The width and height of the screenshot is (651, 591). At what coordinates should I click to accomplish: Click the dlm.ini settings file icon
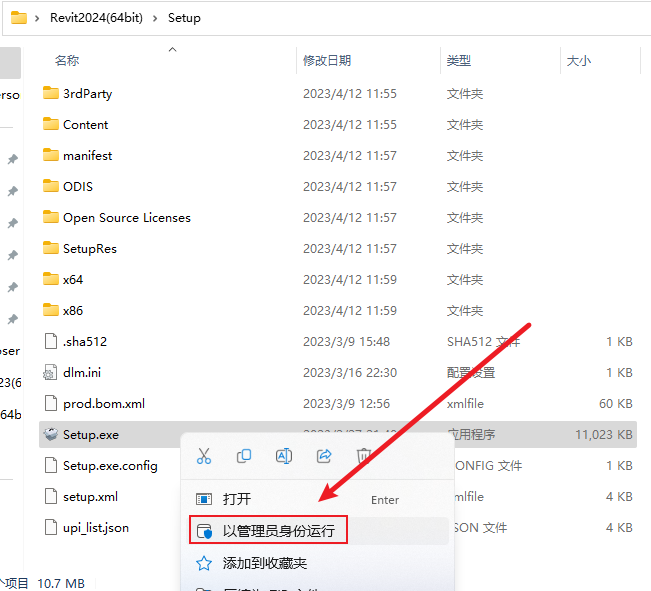tap(50, 372)
